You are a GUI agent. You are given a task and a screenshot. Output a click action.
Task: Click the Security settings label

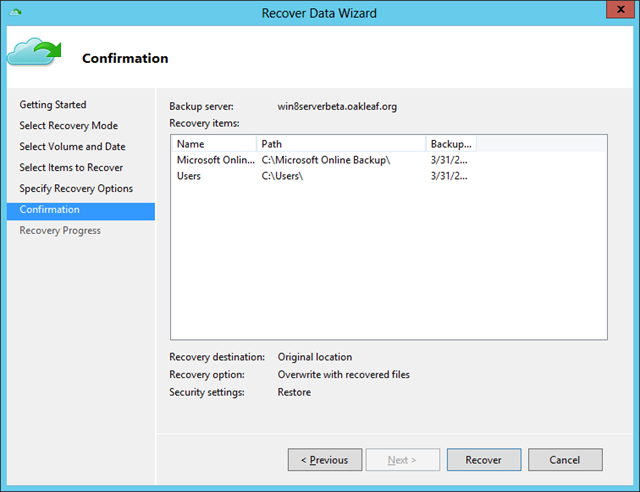tap(207, 392)
